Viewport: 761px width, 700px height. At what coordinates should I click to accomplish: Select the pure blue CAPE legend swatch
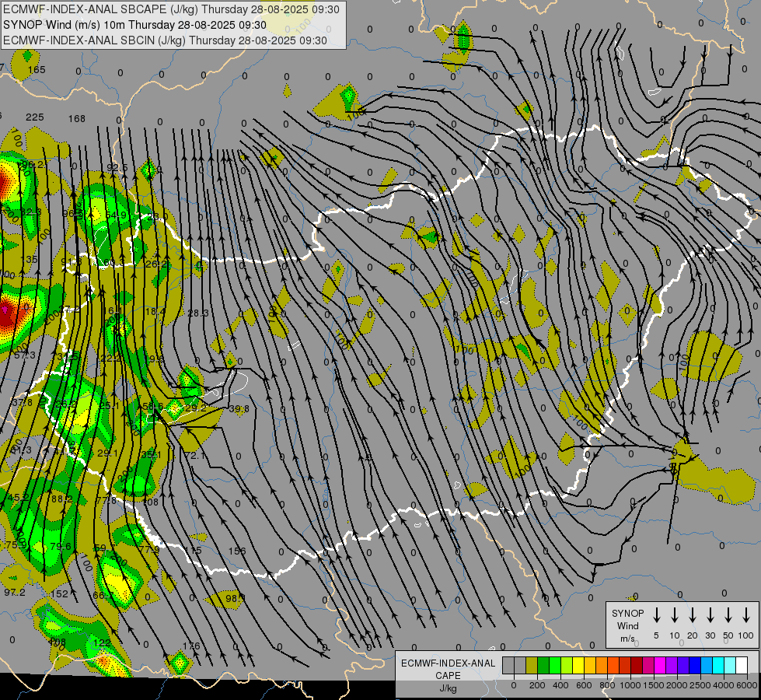pos(694,665)
